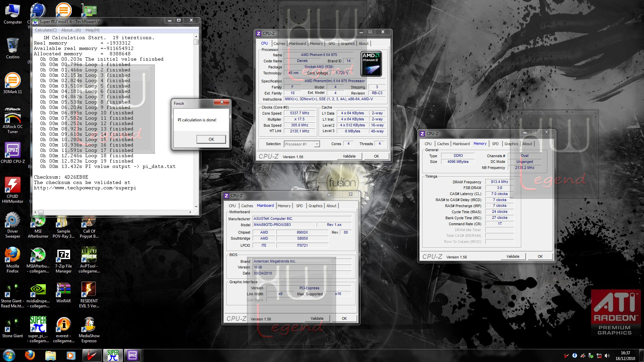The height and width of the screenshot is (362, 644).
Task: Open the ASRock OC Tuner shortcut
Action: pyautogui.click(x=13, y=120)
